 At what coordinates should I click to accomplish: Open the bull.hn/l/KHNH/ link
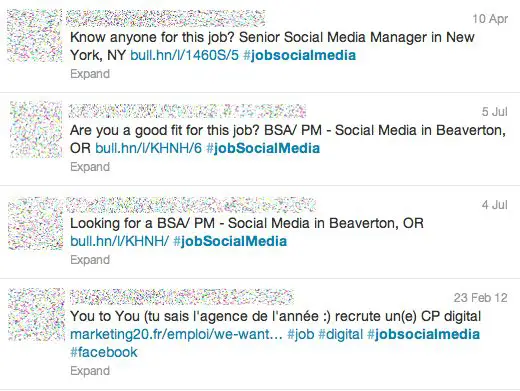click(120, 241)
